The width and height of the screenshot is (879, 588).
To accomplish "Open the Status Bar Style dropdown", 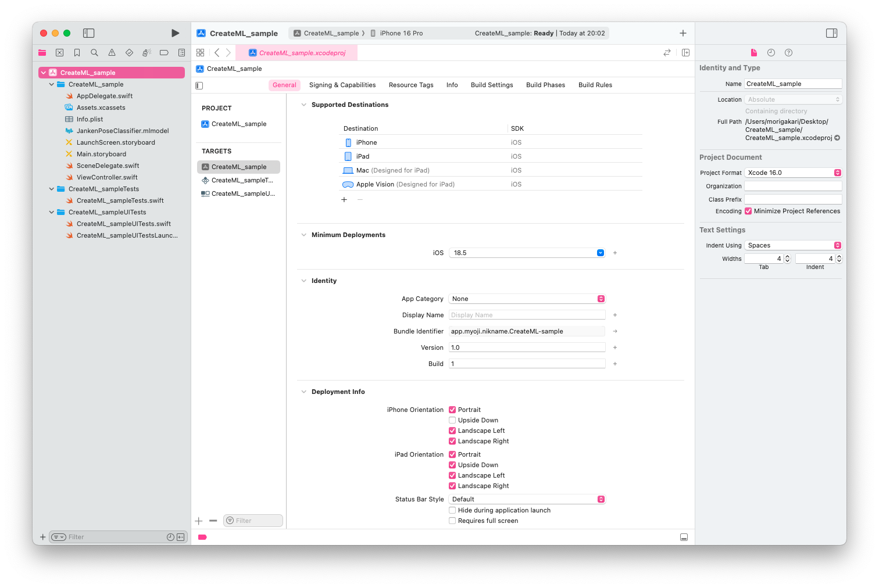I will 527,499.
